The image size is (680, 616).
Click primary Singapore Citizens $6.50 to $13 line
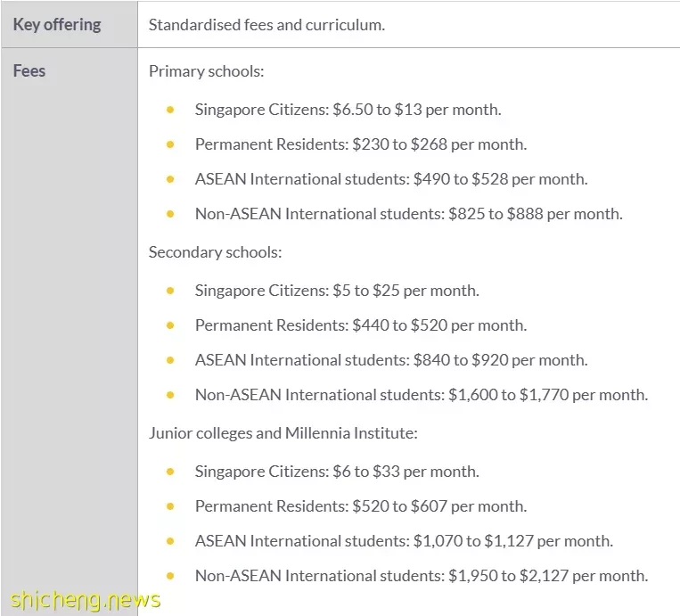tap(348, 110)
